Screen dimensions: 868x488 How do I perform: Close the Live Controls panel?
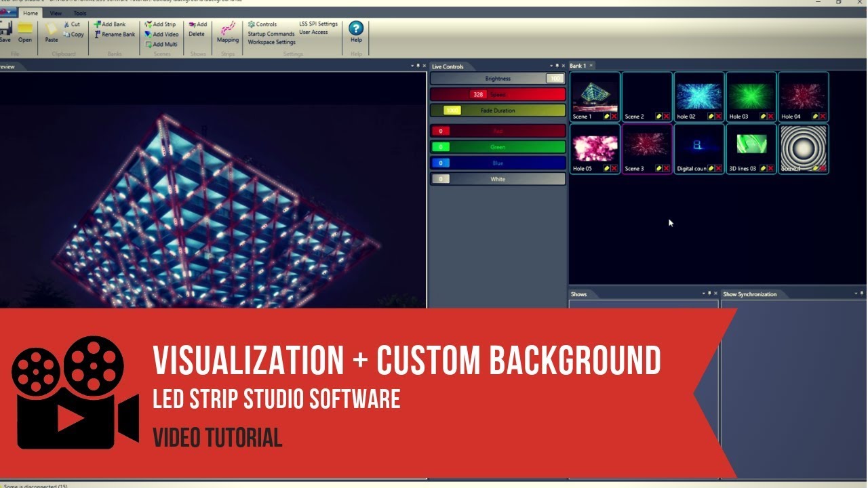click(563, 66)
